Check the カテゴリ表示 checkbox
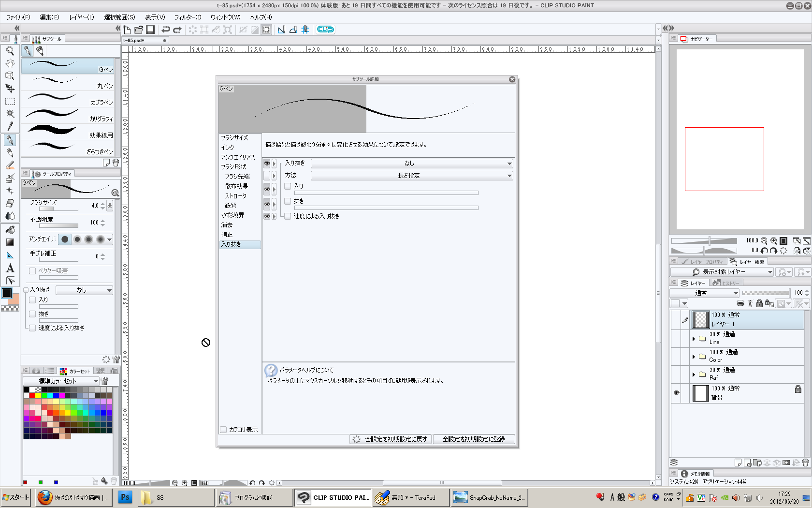This screenshot has width=812, height=508. point(223,430)
